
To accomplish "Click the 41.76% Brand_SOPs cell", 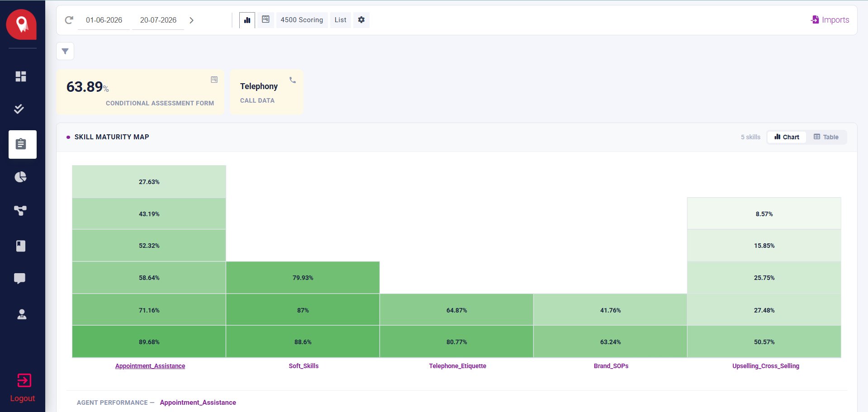I will pyautogui.click(x=611, y=310).
